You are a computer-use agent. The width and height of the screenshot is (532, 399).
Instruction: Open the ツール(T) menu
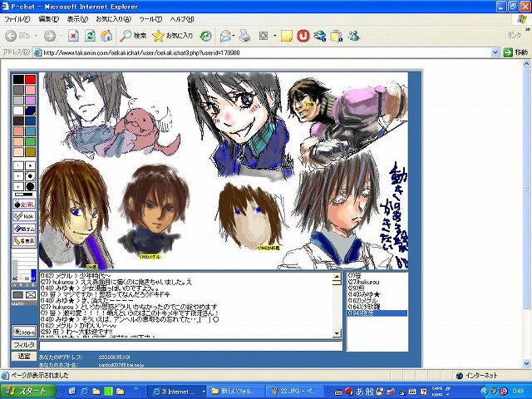click(x=150, y=19)
